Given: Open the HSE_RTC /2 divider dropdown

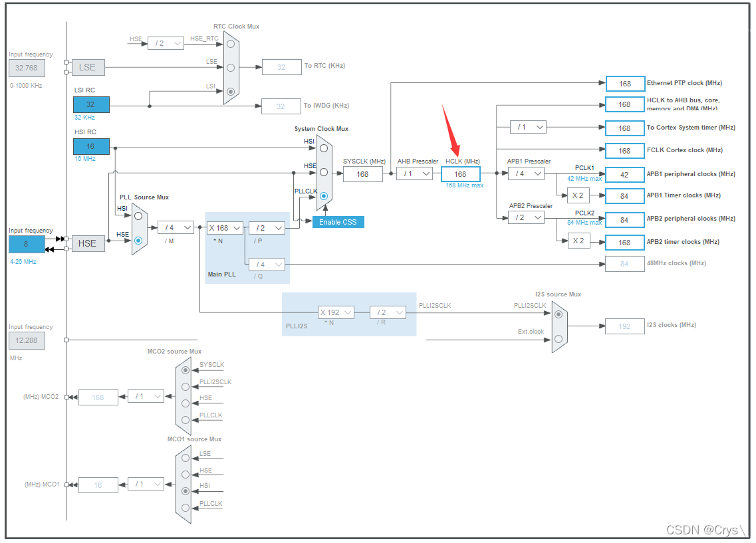Looking at the screenshot, I should click(166, 43).
